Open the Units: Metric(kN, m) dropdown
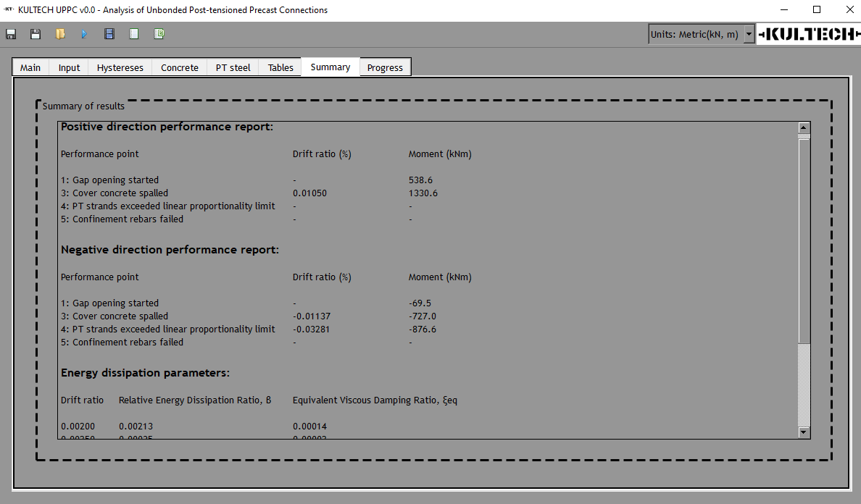This screenshot has height=504, width=861. click(x=702, y=34)
